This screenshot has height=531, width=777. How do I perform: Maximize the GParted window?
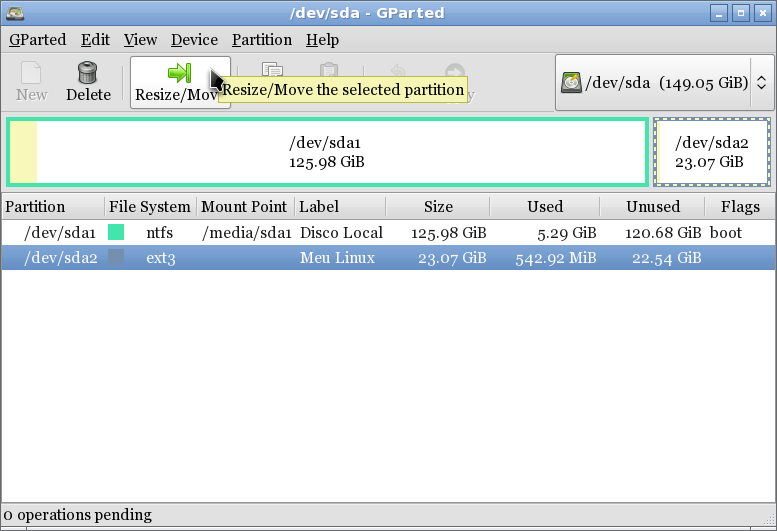point(741,13)
